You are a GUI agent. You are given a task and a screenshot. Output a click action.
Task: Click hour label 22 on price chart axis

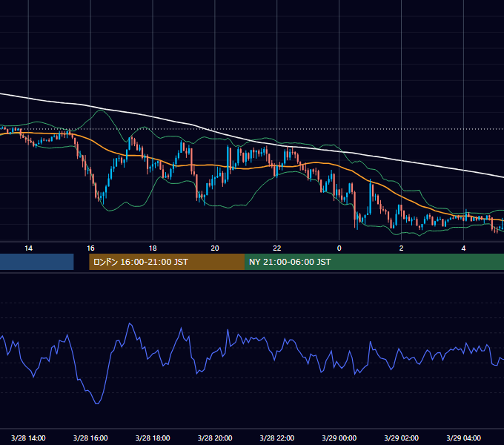click(276, 248)
